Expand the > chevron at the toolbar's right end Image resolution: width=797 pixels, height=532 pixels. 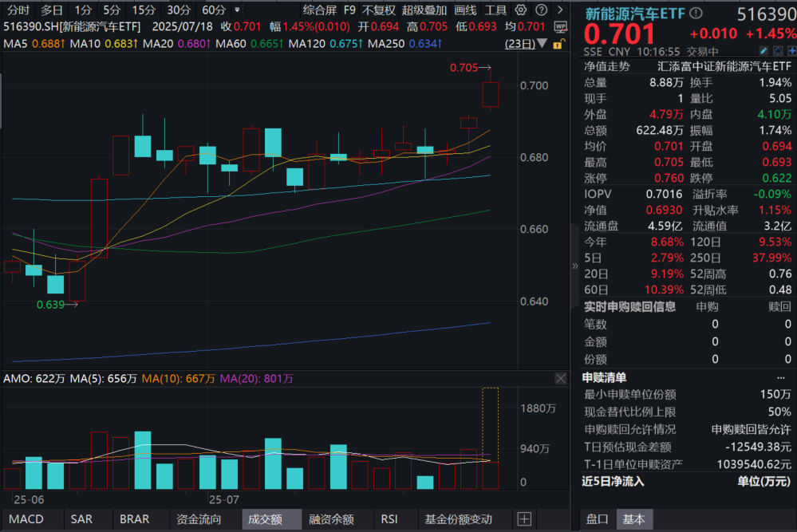[560, 10]
